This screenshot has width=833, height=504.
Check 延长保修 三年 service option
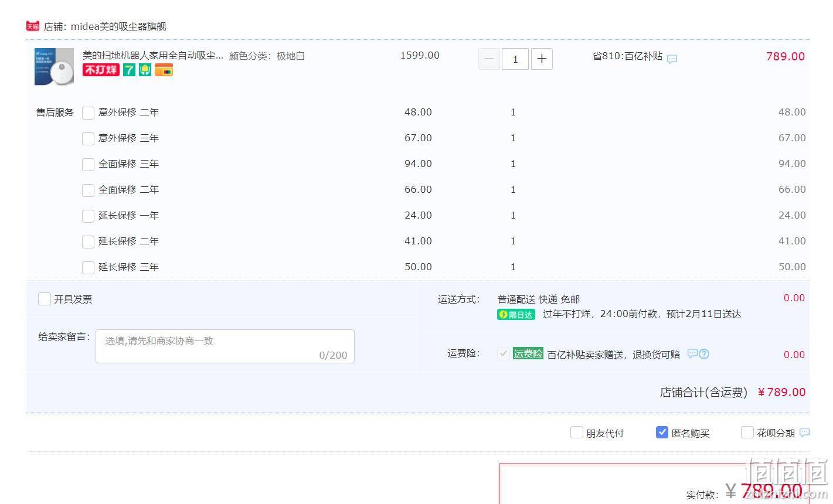coord(88,267)
